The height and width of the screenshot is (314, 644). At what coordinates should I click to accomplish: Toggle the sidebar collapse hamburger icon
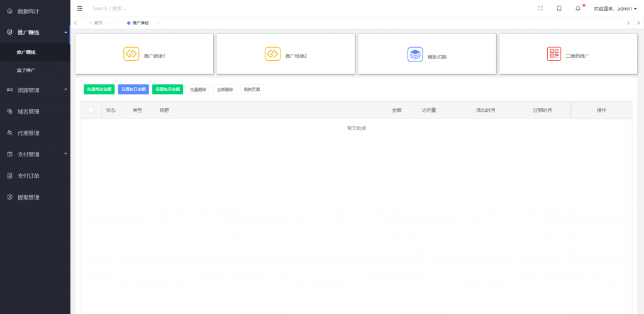pos(80,8)
